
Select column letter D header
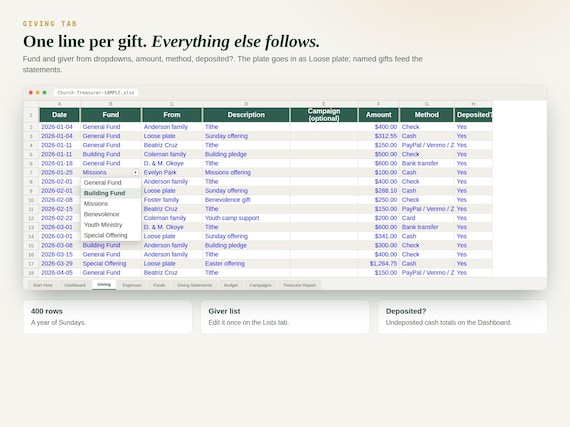pos(246,104)
